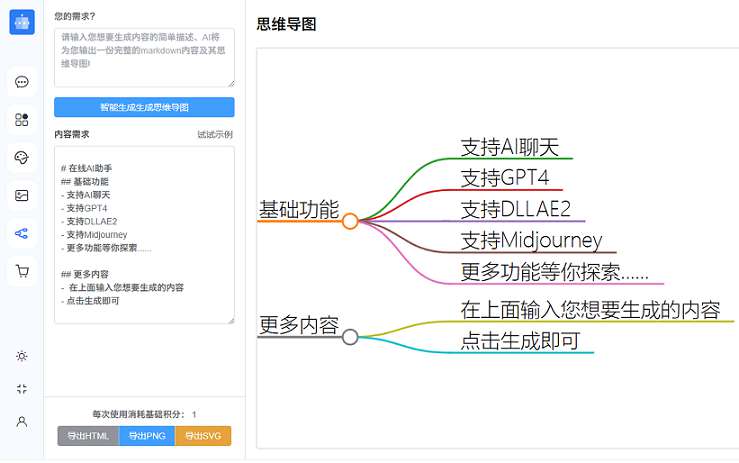Click the 更多内容 mind map node text

coord(299,325)
